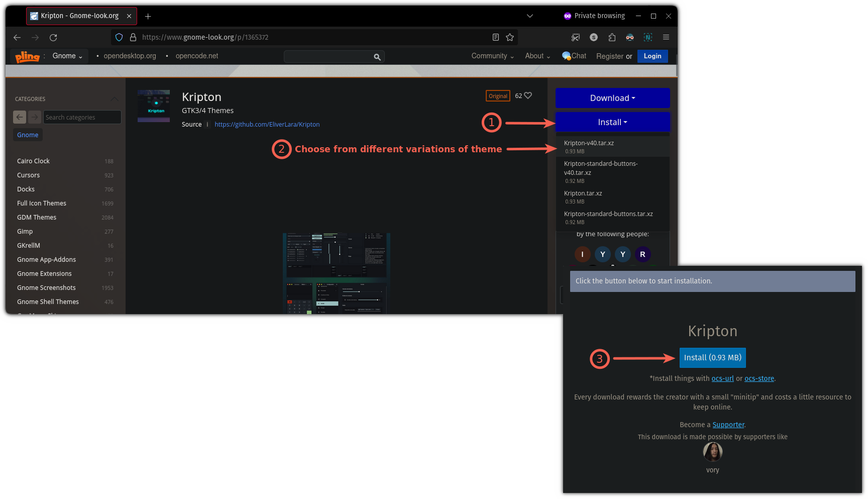Expand the Install dropdown
The height and width of the screenshot is (499, 868).
pyautogui.click(x=612, y=122)
